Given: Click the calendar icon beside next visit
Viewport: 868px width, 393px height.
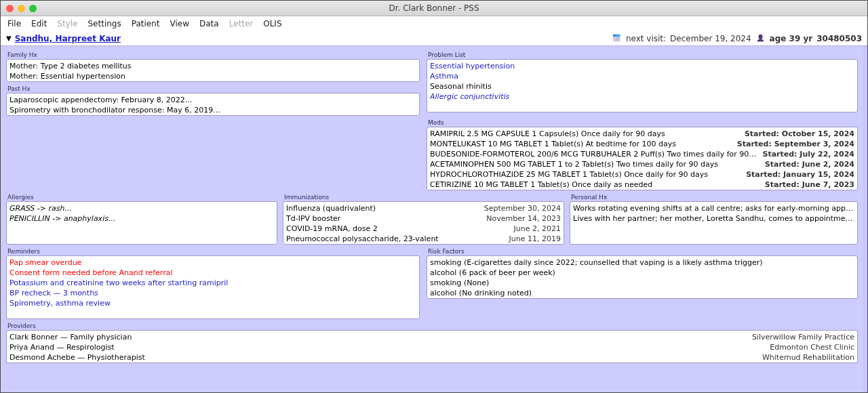Looking at the screenshot, I should (616, 39).
